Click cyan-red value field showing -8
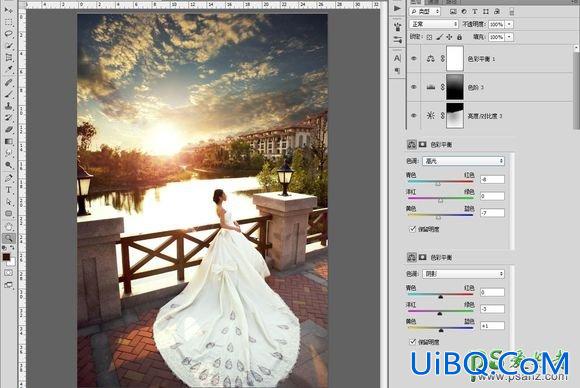580x388 pixels. tap(492, 179)
